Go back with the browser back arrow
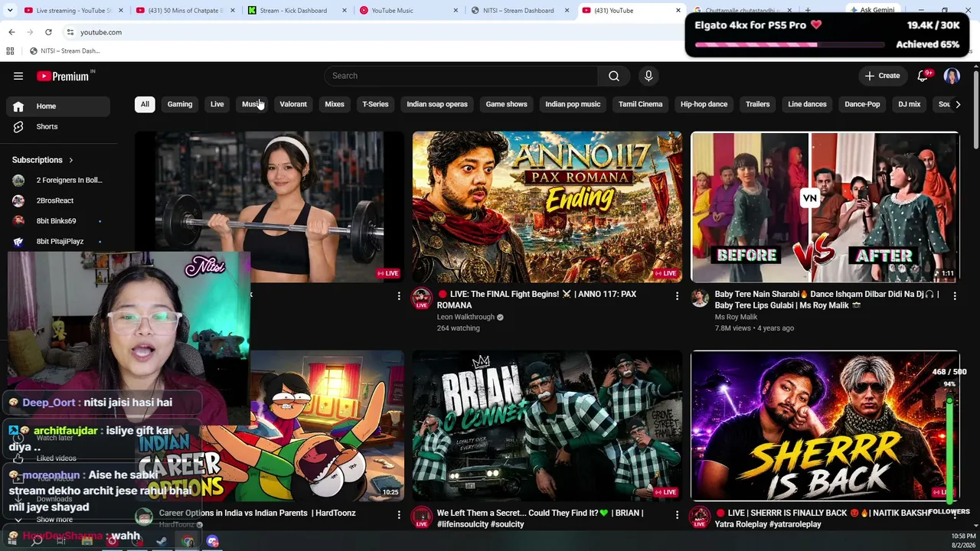The image size is (980, 551). 11,32
